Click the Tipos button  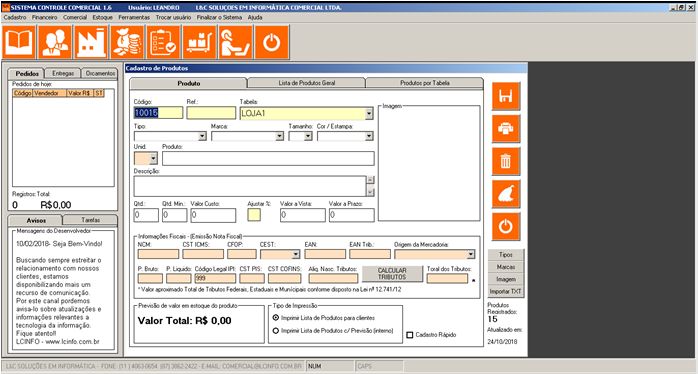point(506,255)
